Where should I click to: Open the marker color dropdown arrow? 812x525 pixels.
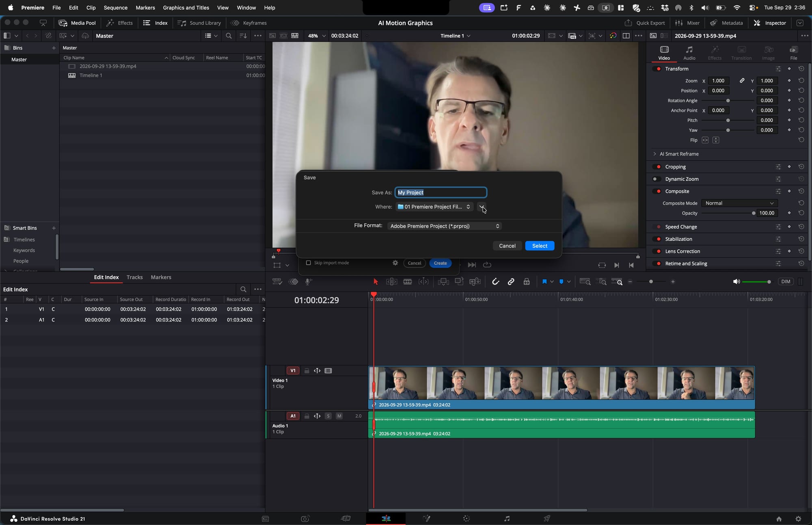tap(569, 282)
